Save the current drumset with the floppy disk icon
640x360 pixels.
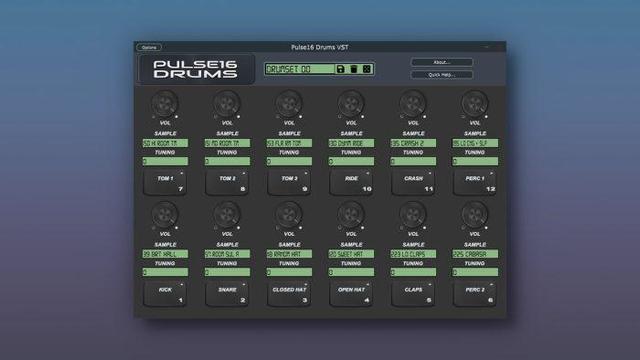[x=340, y=69]
